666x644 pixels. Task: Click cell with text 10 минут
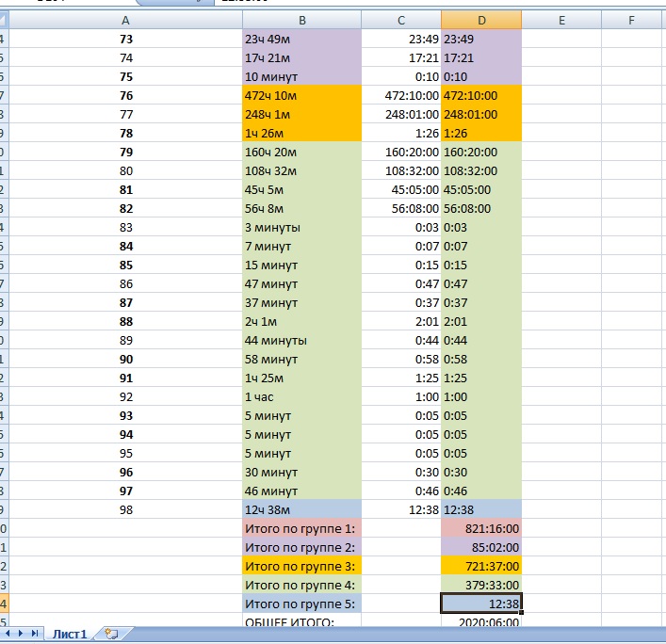[302, 76]
